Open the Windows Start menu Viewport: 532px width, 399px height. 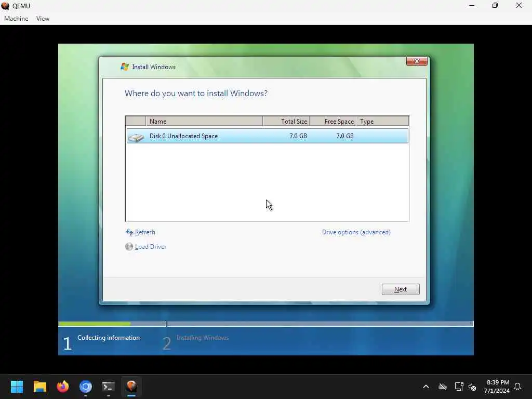click(17, 387)
